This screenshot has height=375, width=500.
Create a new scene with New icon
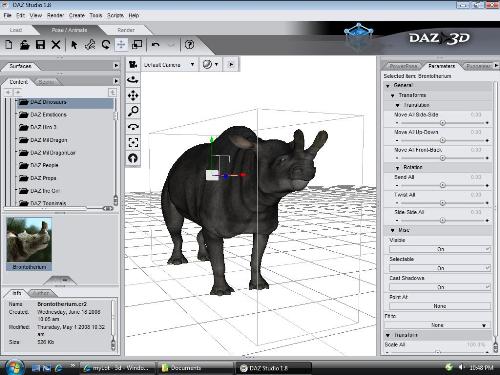(x=9, y=45)
